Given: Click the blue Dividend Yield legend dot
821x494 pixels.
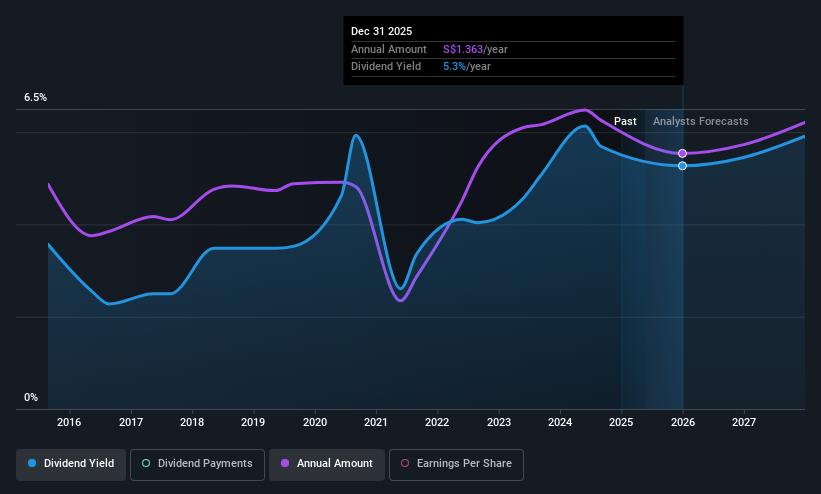Looking at the screenshot, I should pos(32,463).
